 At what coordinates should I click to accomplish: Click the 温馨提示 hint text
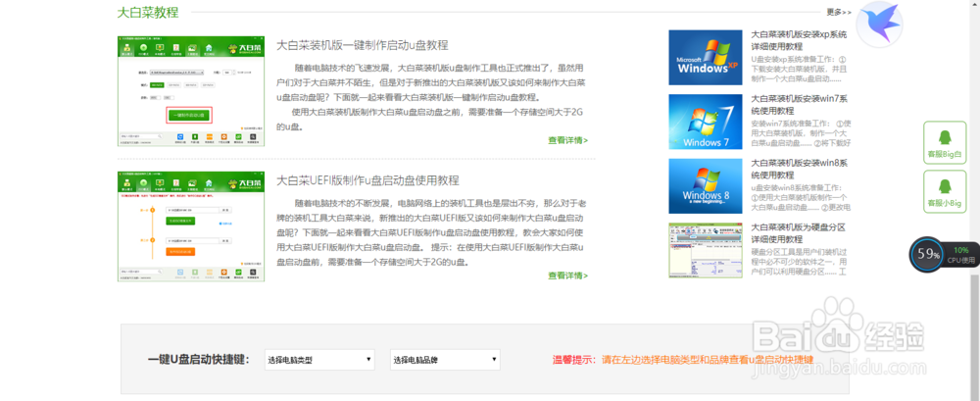tap(683, 360)
